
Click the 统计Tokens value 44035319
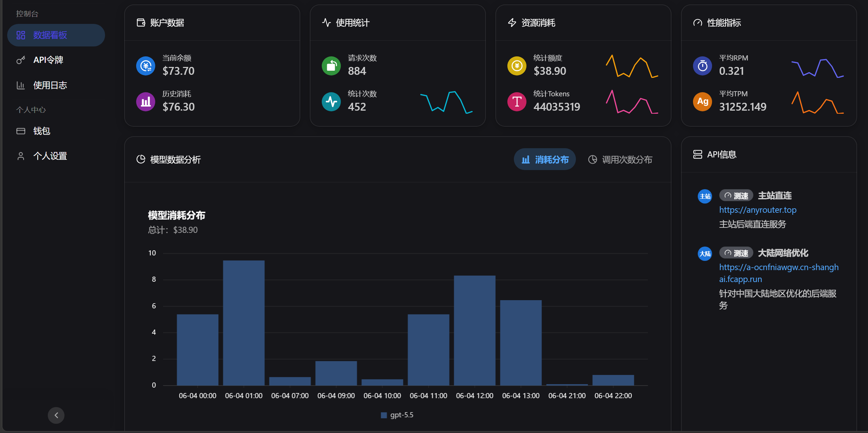(557, 107)
